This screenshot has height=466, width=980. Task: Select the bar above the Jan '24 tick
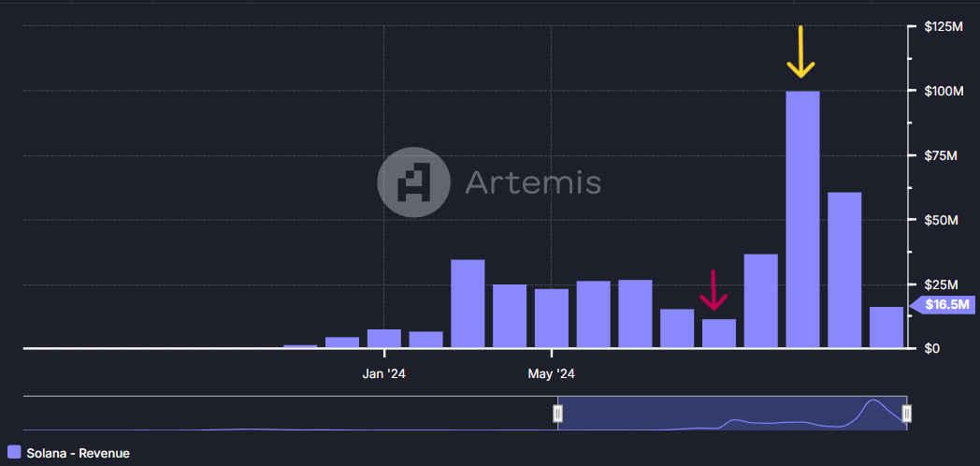click(384, 339)
